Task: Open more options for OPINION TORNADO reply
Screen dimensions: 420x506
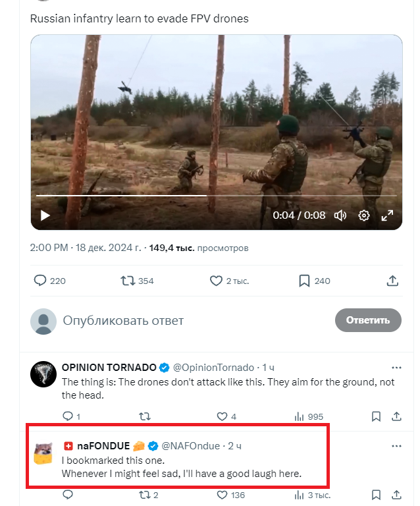Action: 396,367
